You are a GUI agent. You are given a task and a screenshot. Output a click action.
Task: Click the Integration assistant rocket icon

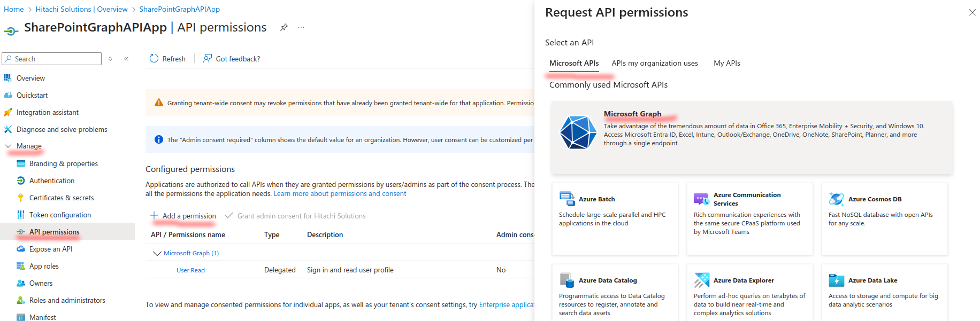pos(7,112)
